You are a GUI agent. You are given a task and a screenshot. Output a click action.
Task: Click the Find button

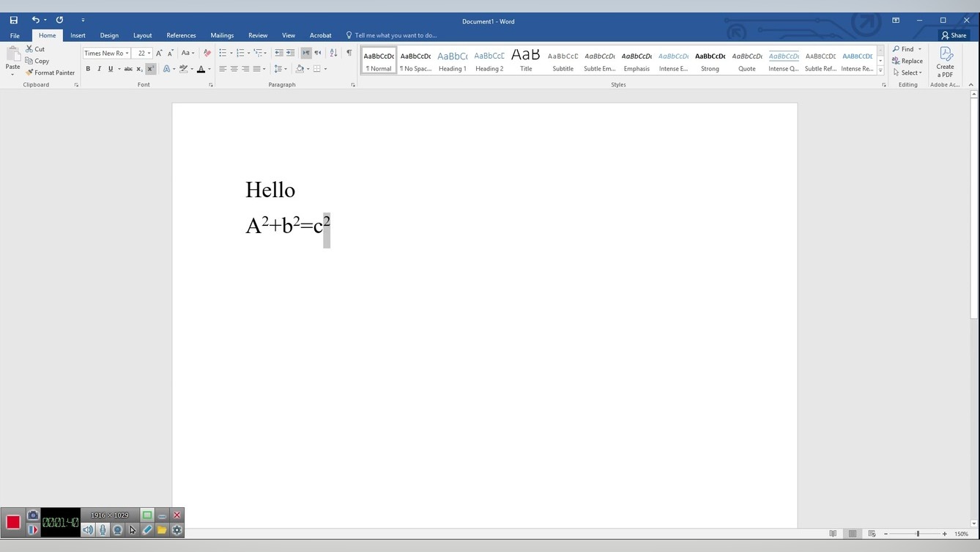(904, 49)
